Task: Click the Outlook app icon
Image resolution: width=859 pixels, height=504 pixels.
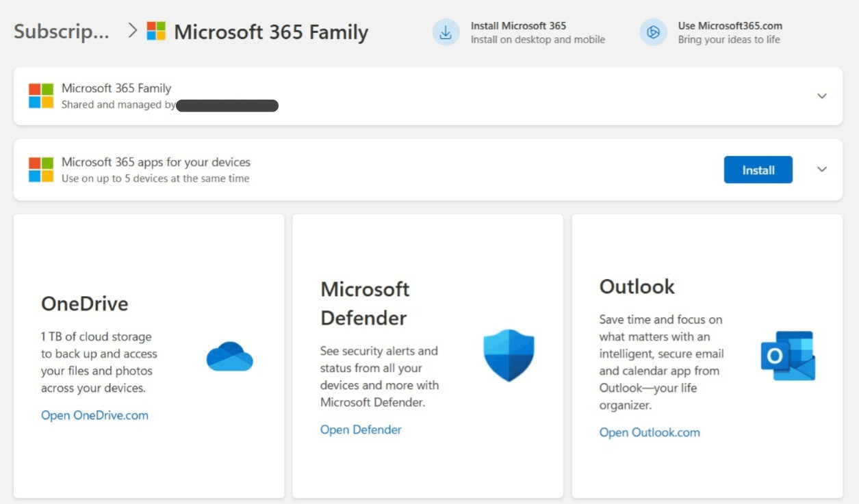Action: [x=788, y=355]
